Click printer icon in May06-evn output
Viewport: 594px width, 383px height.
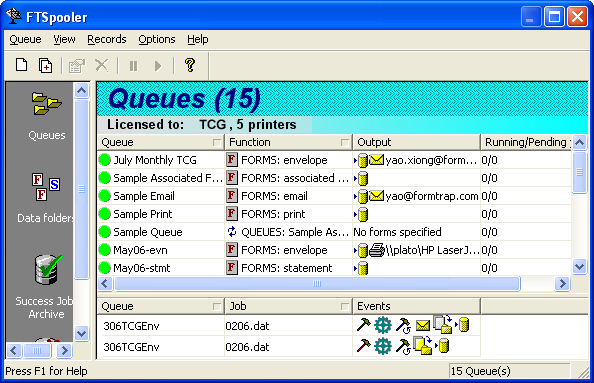[x=377, y=250]
